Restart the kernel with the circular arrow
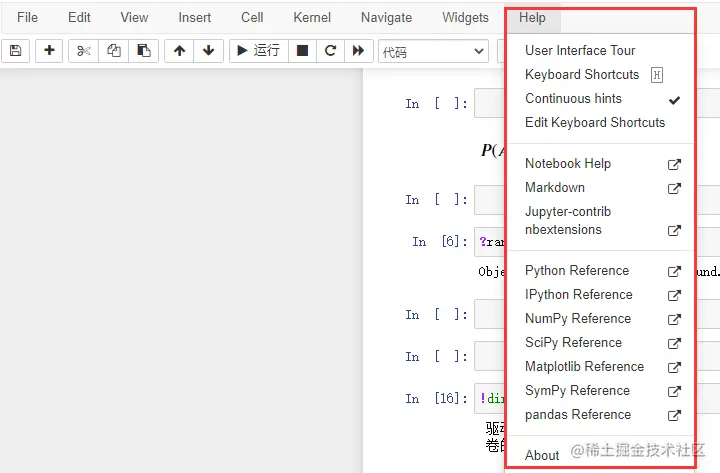 pyautogui.click(x=330, y=51)
